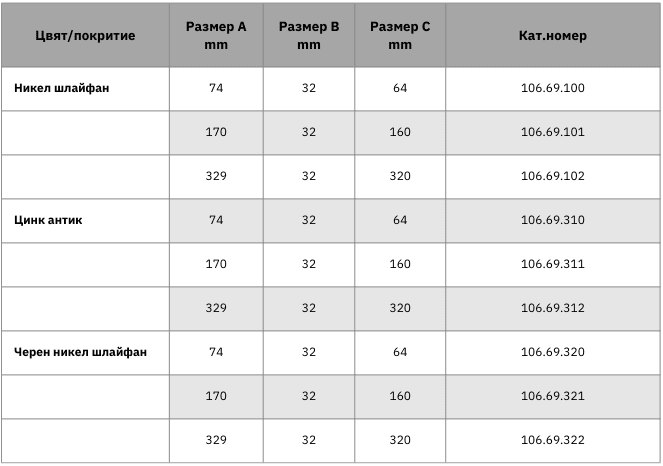Click the Кат.номер column header

(553, 36)
